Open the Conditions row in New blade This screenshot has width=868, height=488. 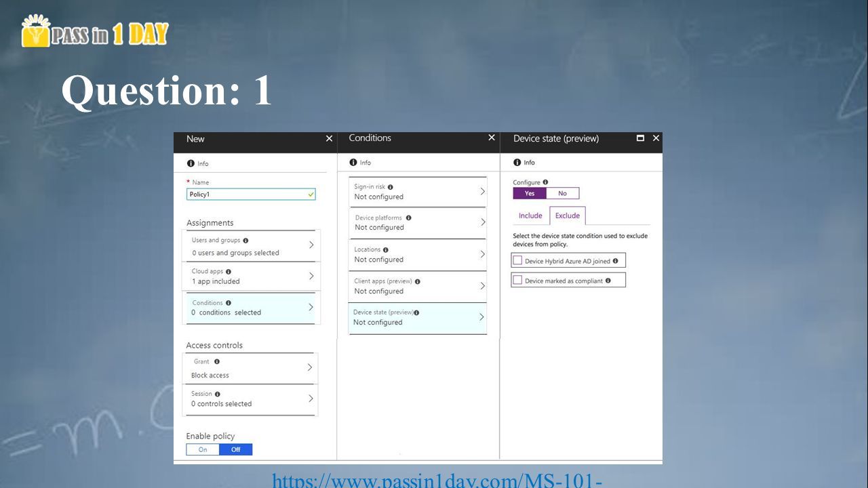pyautogui.click(x=251, y=308)
